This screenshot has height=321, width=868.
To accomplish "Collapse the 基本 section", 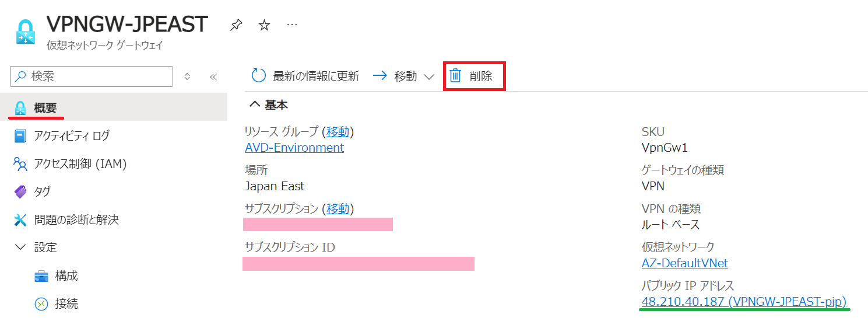I will click(254, 105).
